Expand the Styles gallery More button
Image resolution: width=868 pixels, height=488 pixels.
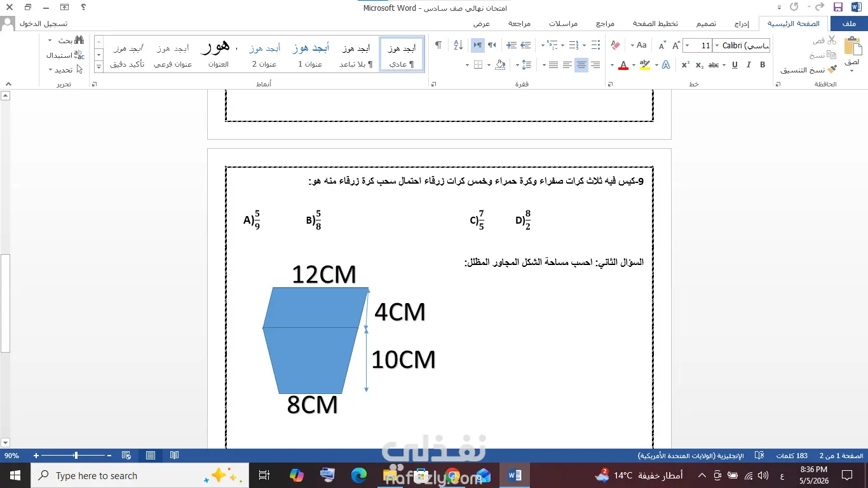[99, 66]
